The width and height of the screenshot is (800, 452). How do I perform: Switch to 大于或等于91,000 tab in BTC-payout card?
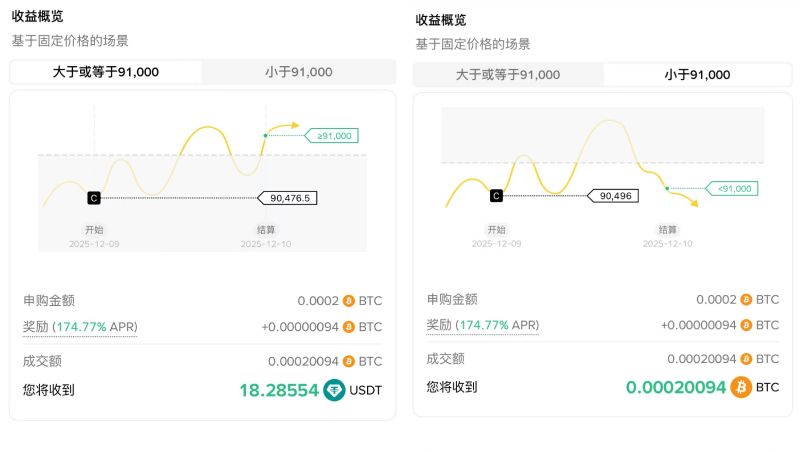(x=508, y=75)
